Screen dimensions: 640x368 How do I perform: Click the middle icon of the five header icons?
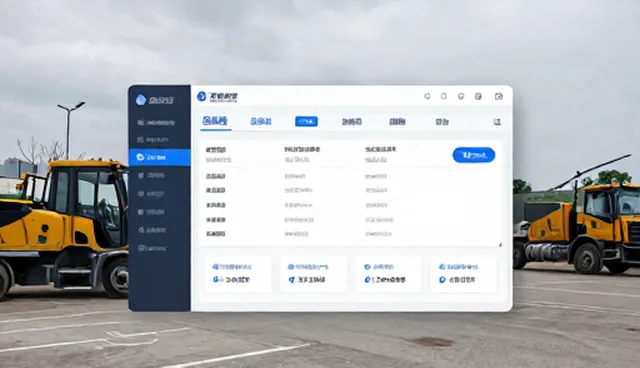[461, 96]
